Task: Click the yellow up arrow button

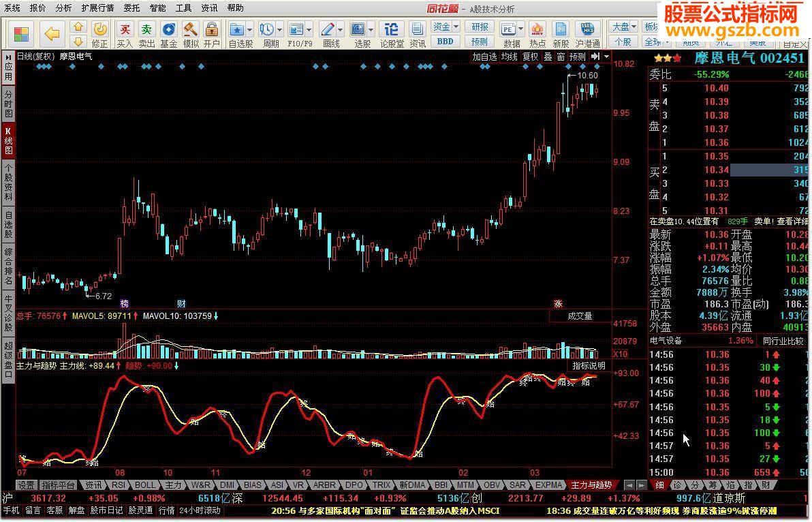Action: (x=78, y=27)
